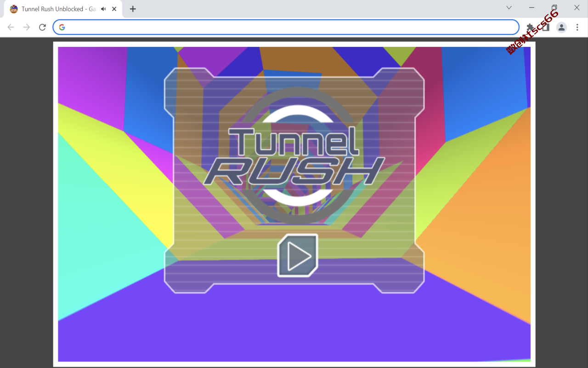Open the Extensions puzzle icon
588x368 pixels.
[x=530, y=27]
